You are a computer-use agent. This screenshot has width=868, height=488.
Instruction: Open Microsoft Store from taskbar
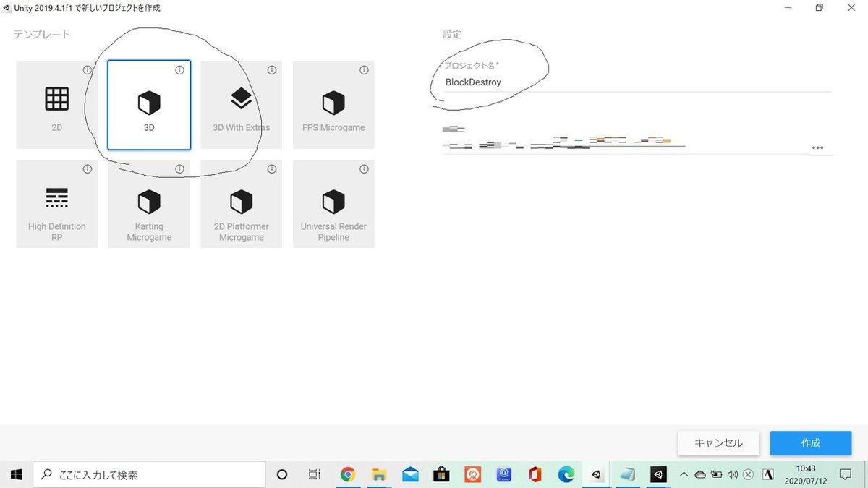tap(441, 475)
